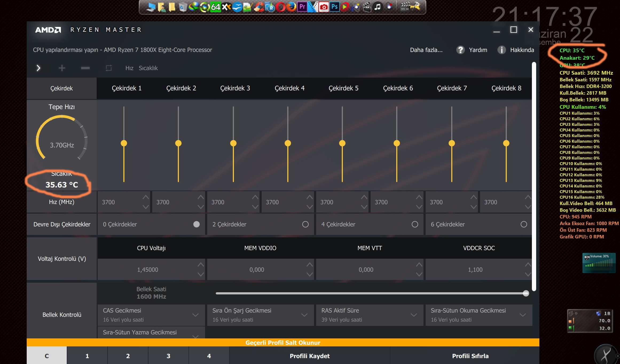This screenshot has height=364, width=620.
Task: Select the Sıcaklık view tab
Action: (x=148, y=68)
